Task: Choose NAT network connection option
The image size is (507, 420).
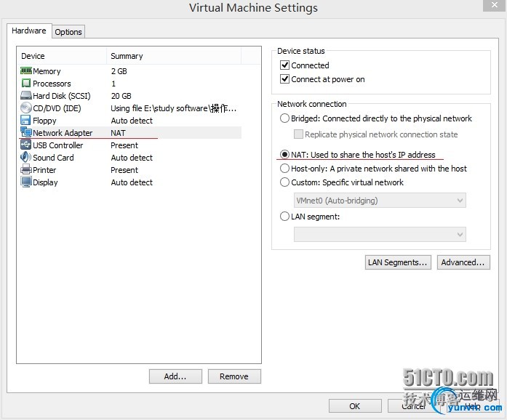Action: point(284,155)
